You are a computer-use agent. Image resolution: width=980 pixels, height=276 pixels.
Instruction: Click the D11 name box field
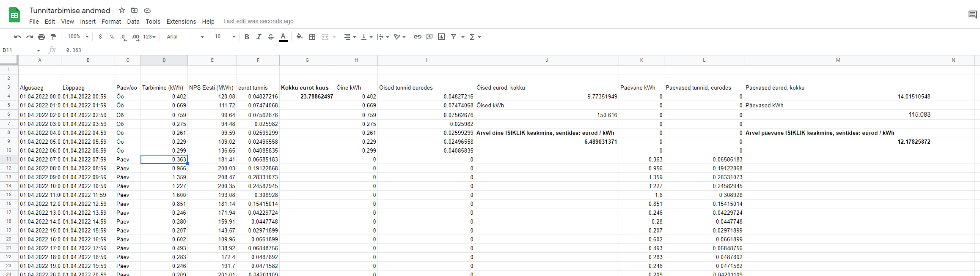(19, 50)
